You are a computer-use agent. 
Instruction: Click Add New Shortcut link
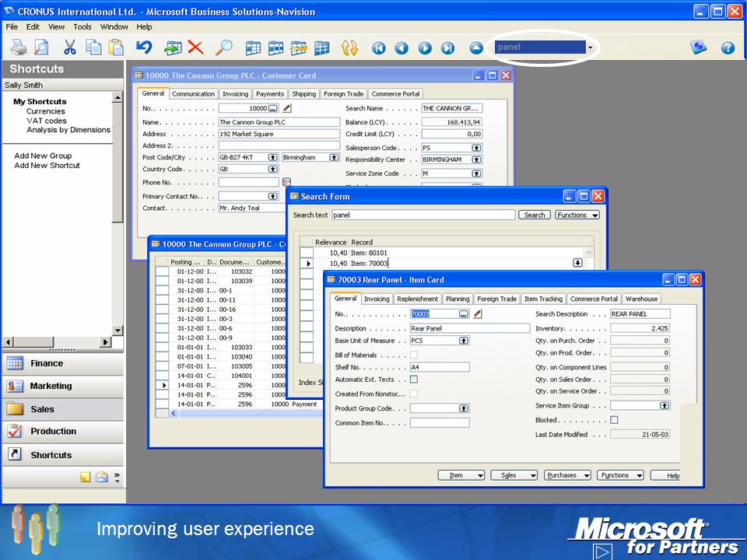[x=47, y=165]
